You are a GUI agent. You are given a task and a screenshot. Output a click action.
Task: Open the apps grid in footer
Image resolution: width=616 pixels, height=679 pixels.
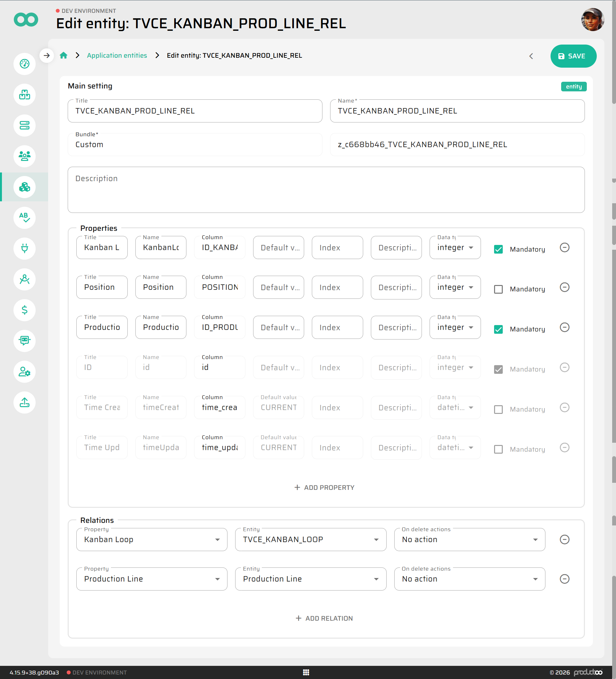(306, 672)
